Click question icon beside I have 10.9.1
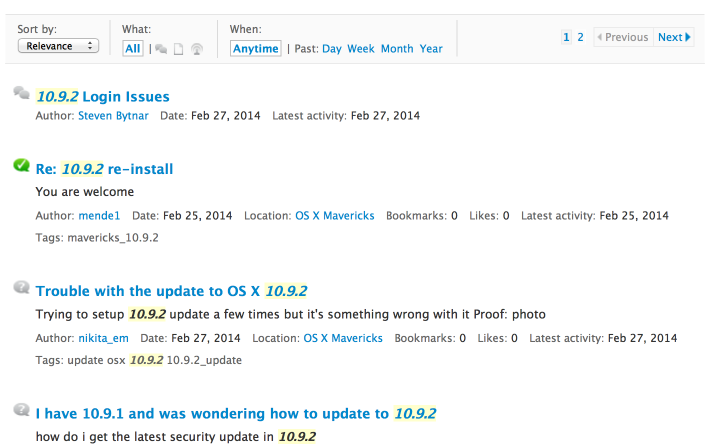Viewport: 706px width, 446px height. (21, 410)
